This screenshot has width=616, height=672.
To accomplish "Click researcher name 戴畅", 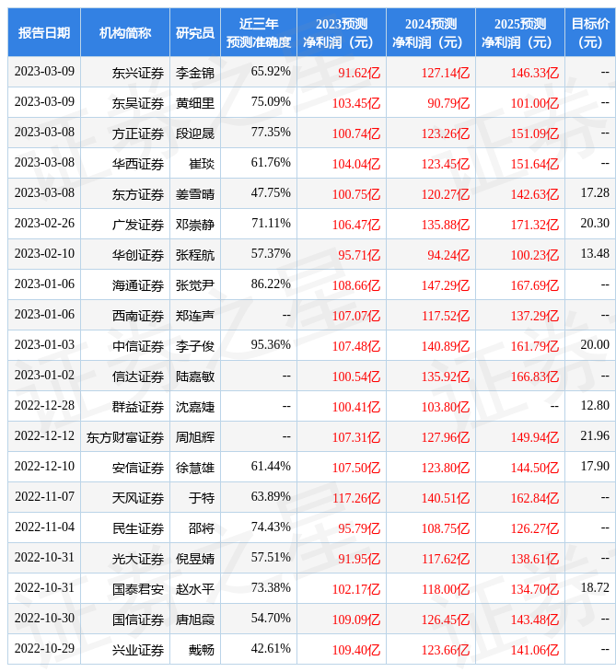I will click(202, 650).
